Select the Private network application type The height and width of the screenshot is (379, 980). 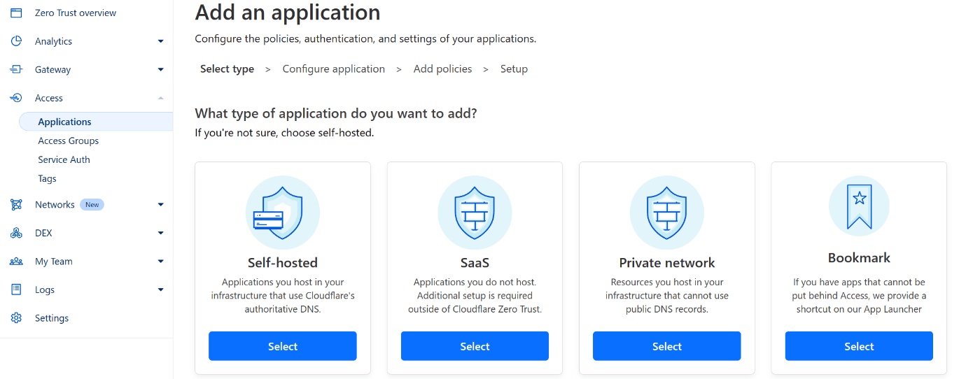(667, 346)
